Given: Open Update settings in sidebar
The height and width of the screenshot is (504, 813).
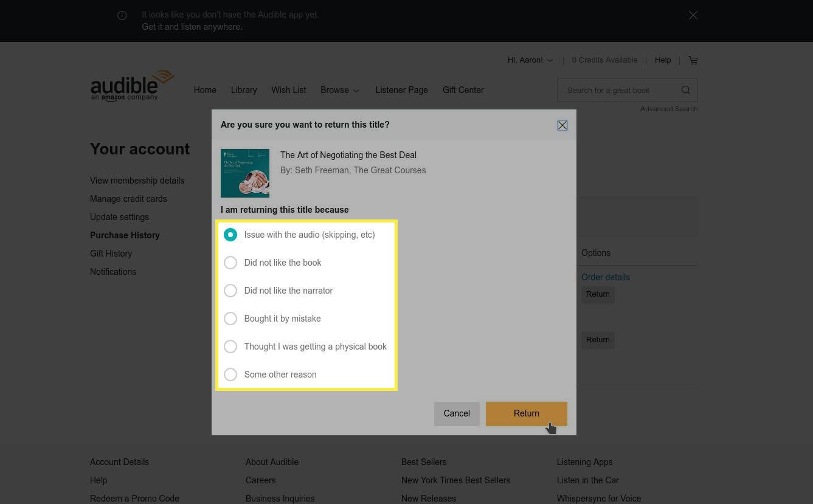Looking at the screenshot, I should pos(119,217).
